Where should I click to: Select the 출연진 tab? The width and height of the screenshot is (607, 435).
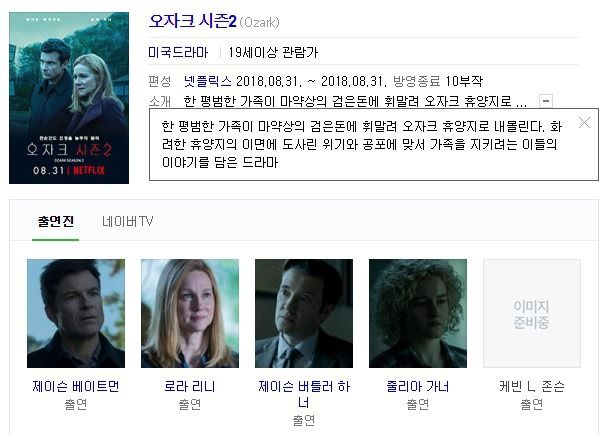pos(55,221)
